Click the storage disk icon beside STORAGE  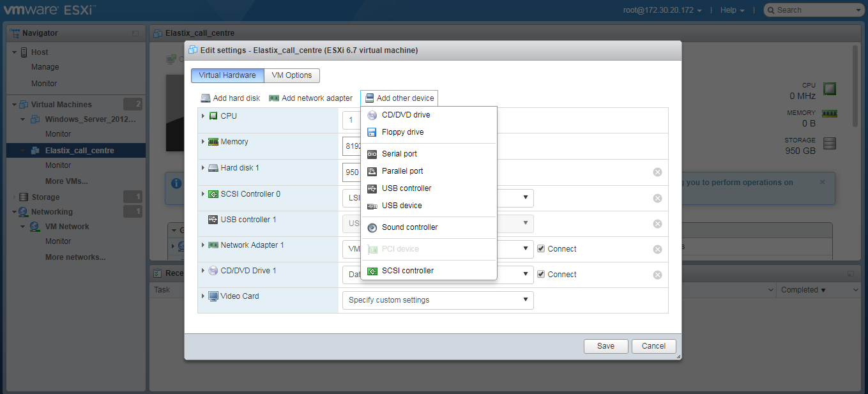coord(830,144)
